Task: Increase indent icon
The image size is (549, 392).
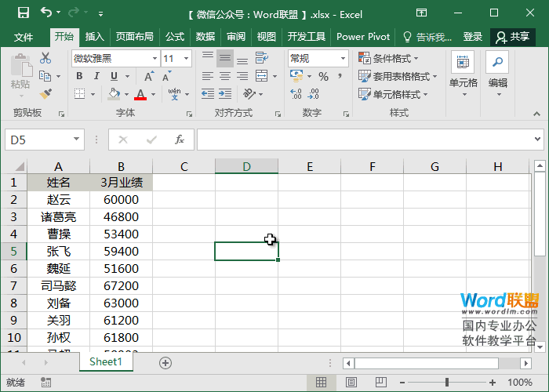Action: [225, 94]
